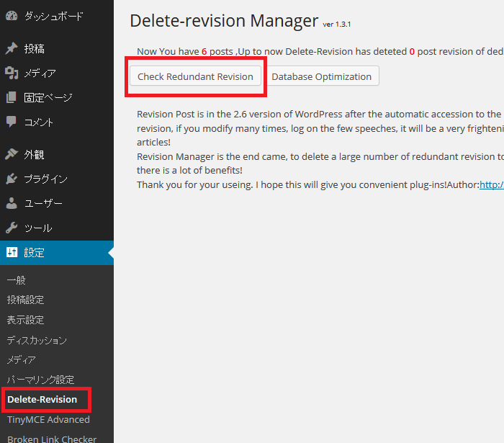The width and height of the screenshot is (504, 443).
Task: Select the highlighted 設定 menu item
Action: point(57,253)
